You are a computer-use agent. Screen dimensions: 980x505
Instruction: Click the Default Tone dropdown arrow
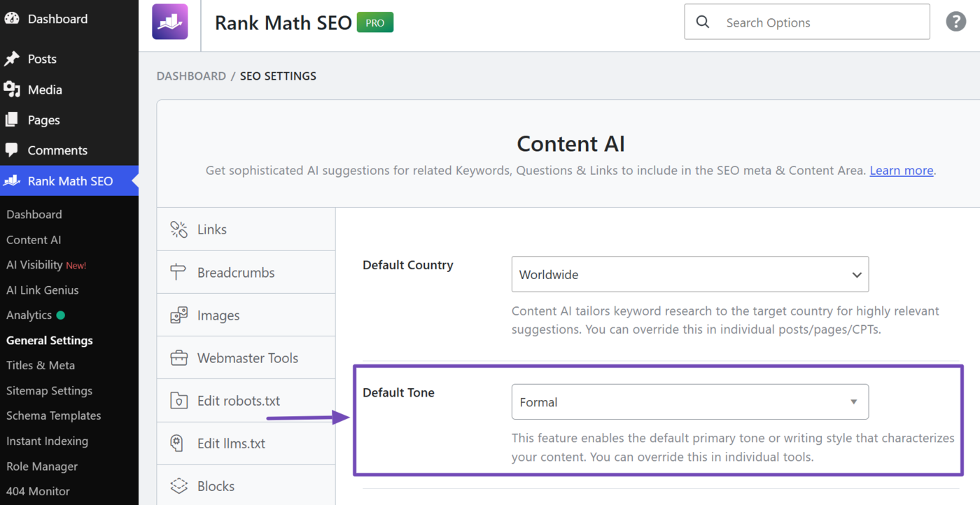pyautogui.click(x=853, y=402)
